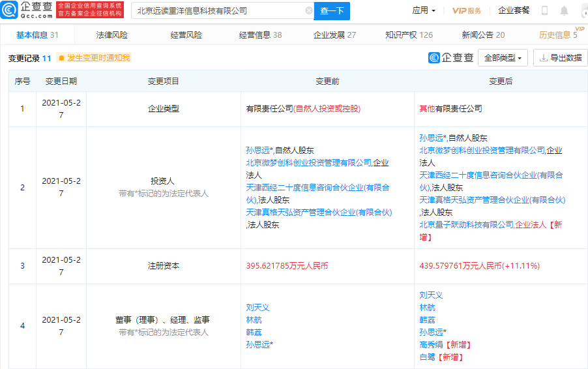Click the 其他有限责任公司 value
This screenshot has width=588, height=369.
tap(450, 109)
